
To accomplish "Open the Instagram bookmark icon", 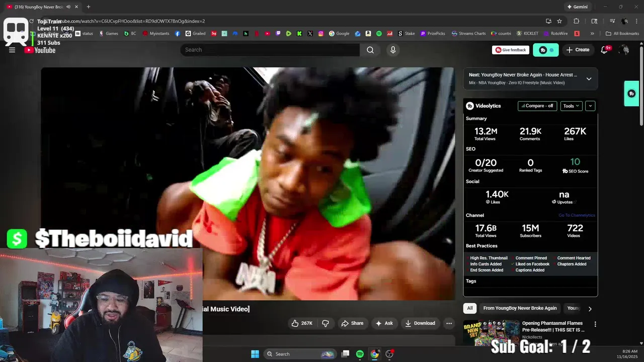I will tap(321, 34).
